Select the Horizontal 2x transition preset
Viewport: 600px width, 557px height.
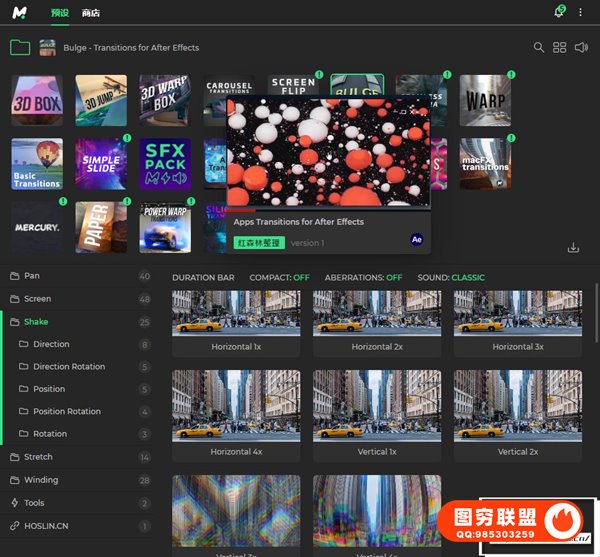tap(377, 322)
